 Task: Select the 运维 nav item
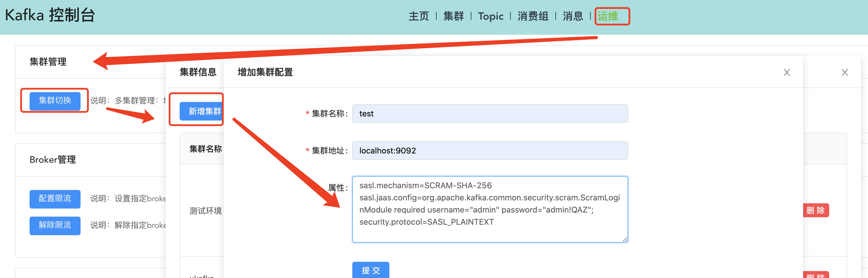(x=608, y=16)
